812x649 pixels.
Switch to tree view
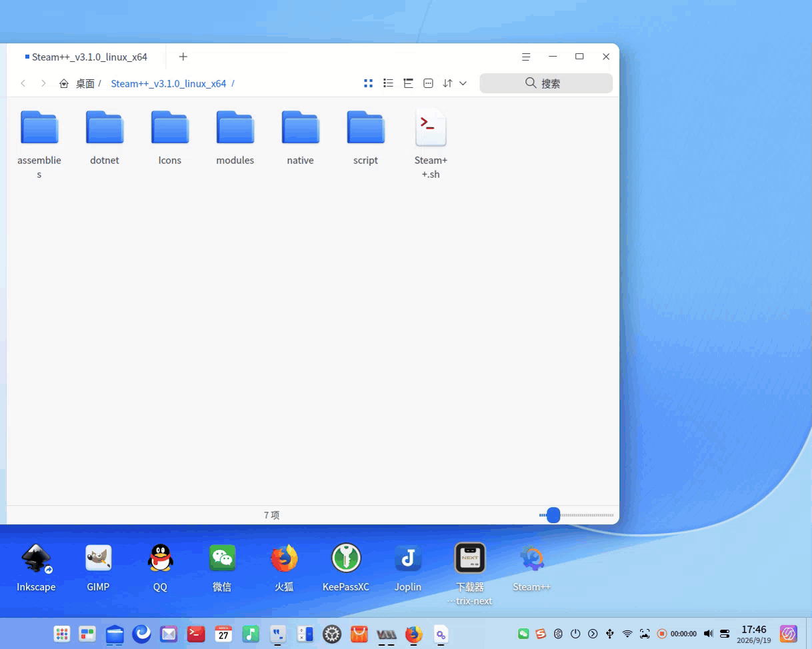click(x=409, y=83)
